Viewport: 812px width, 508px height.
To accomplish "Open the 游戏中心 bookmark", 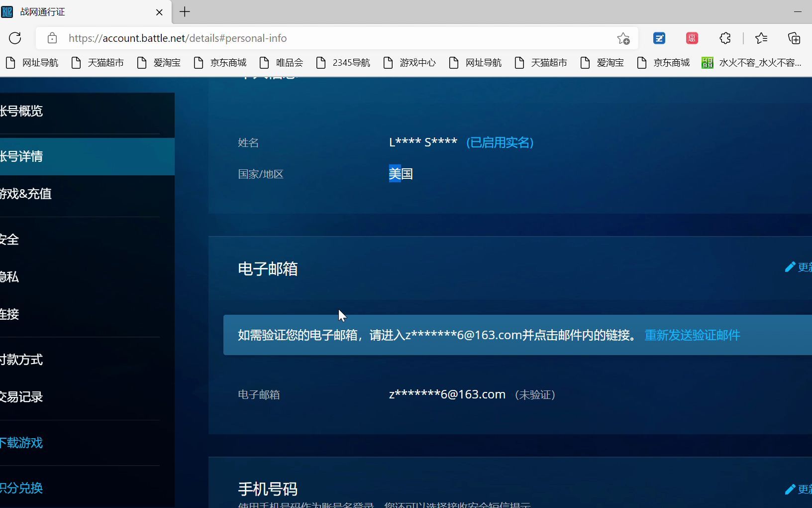I will 409,63.
